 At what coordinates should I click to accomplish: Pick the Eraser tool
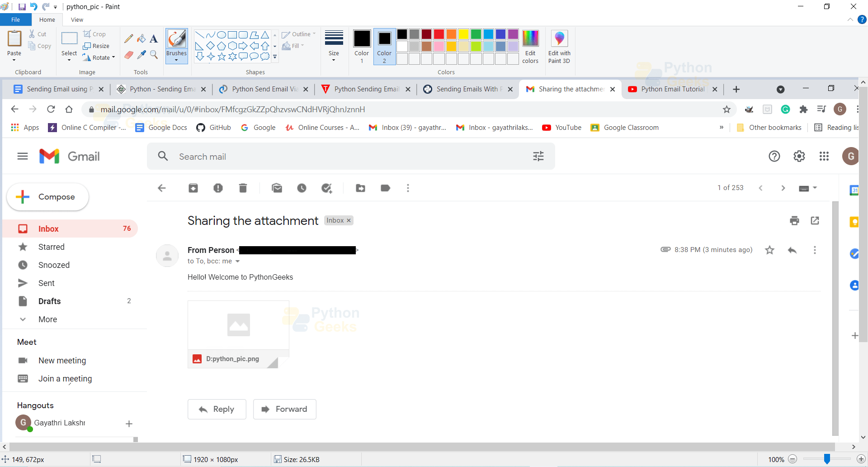pos(128,55)
